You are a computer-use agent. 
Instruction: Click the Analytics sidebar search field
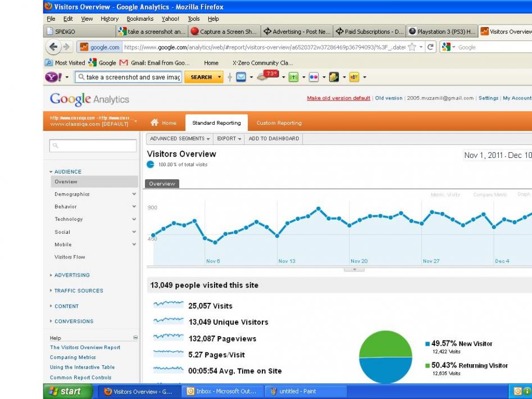(93, 146)
